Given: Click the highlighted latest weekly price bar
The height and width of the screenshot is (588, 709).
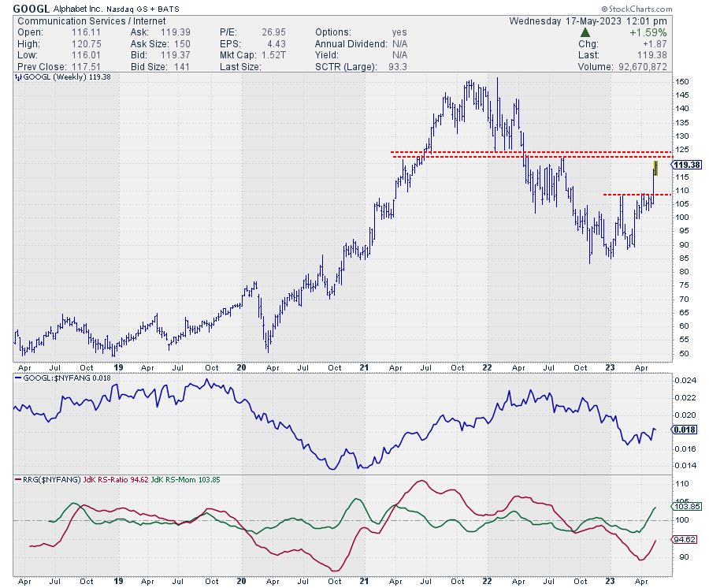Looking at the screenshot, I should point(655,167).
